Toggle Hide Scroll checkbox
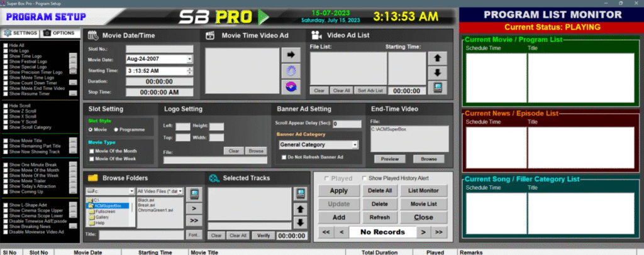Screen dimensions: 644x255 click(5, 106)
